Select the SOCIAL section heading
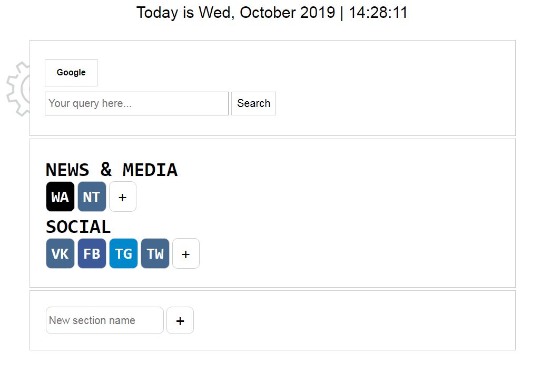 click(x=78, y=227)
